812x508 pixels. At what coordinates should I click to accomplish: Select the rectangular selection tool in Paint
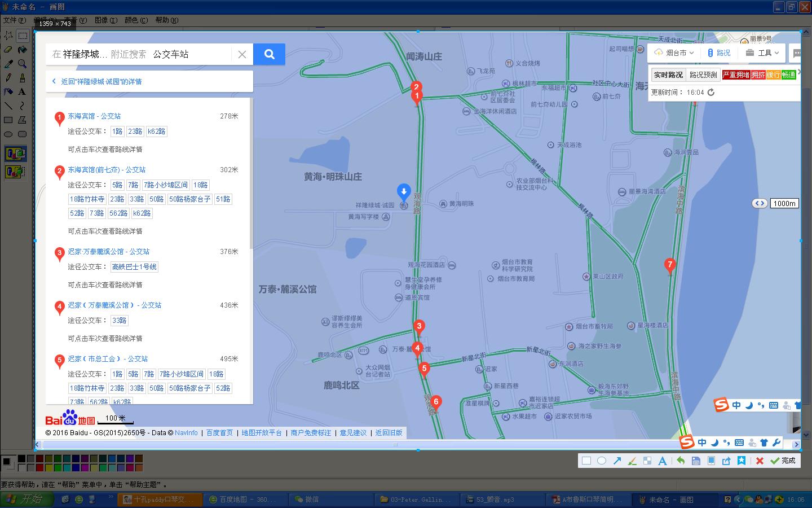click(x=23, y=36)
